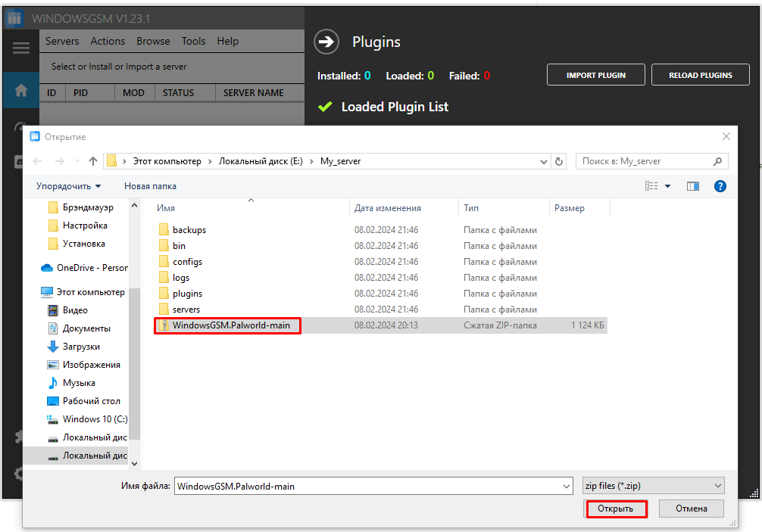This screenshot has height=532, width=762.
Task: Open the Browse menu
Action: pos(153,42)
